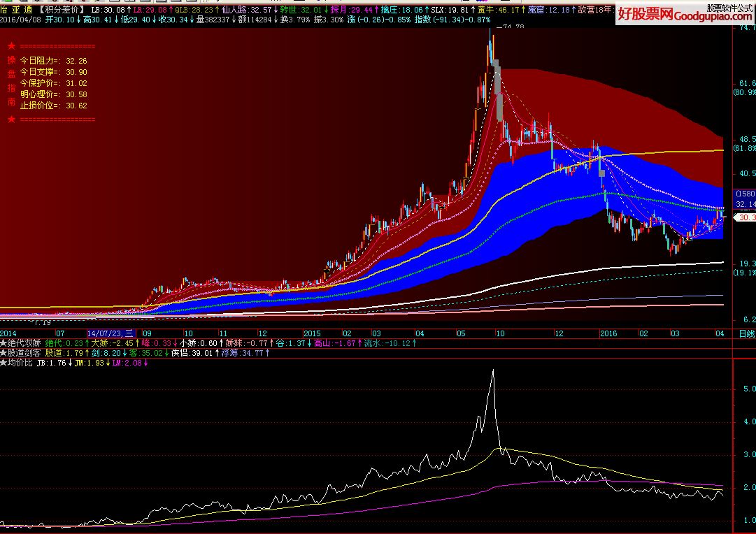Image resolution: width=756 pixels, height=534 pixels.
Task: Click the 11 month marker on the time axis
Action: point(223,333)
